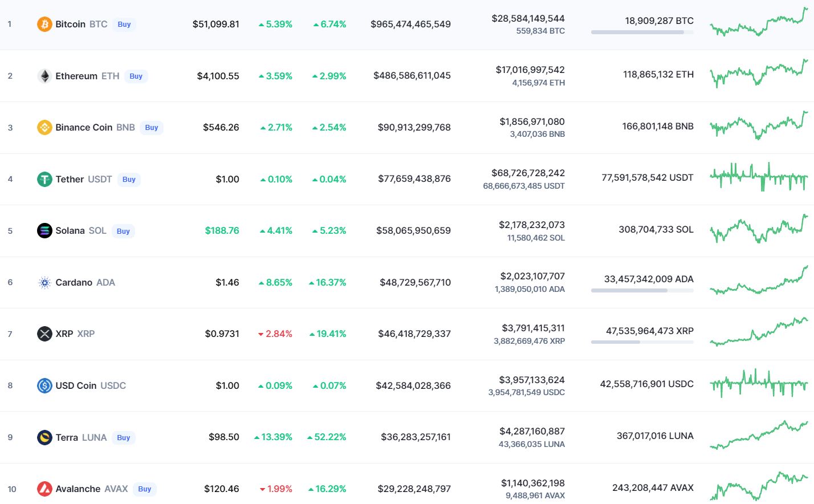The width and height of the screenshot is (814, 504).
Task: Click the XRP logo icon
Action: 44,334
